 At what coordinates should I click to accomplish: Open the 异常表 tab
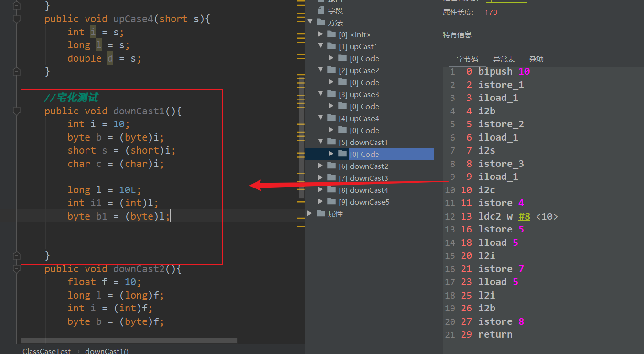tap(504, 59)
